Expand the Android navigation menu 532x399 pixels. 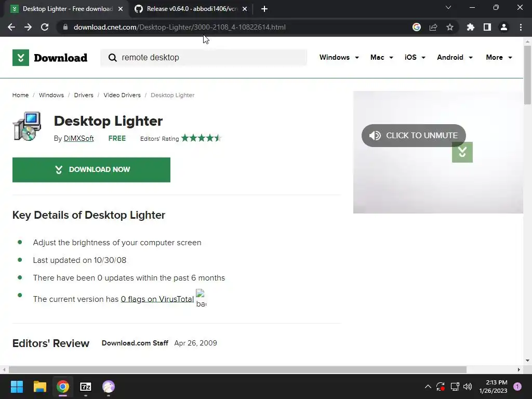coord(455,57)
